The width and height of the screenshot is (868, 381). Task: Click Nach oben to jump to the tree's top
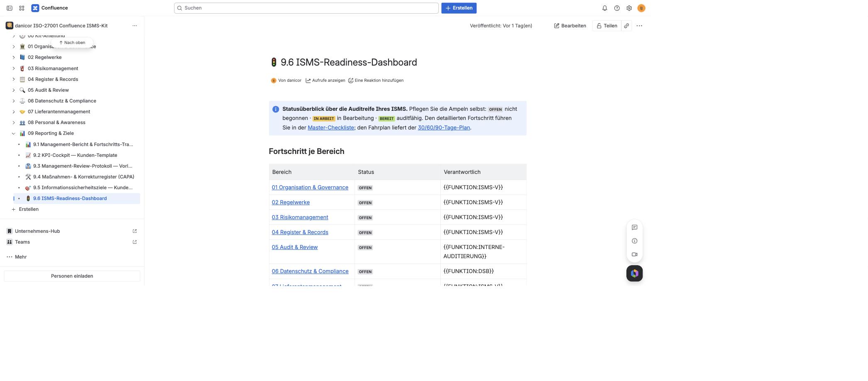point(72,42)
